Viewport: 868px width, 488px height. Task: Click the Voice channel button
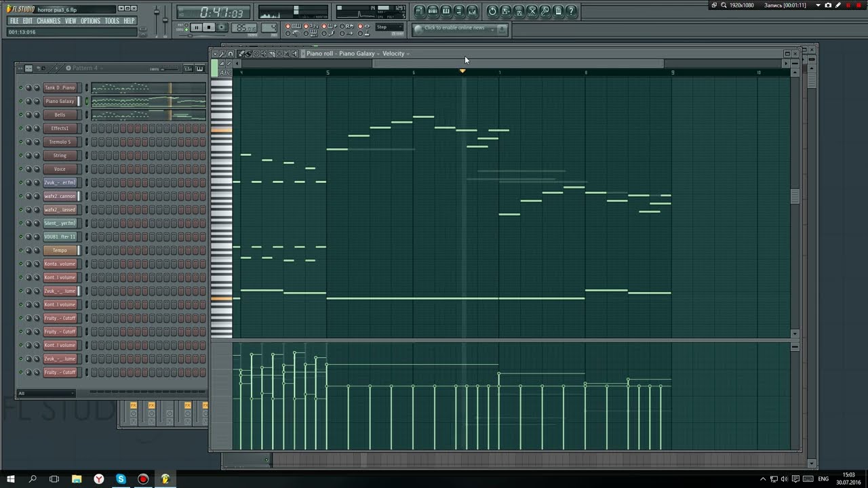(60, 169)
